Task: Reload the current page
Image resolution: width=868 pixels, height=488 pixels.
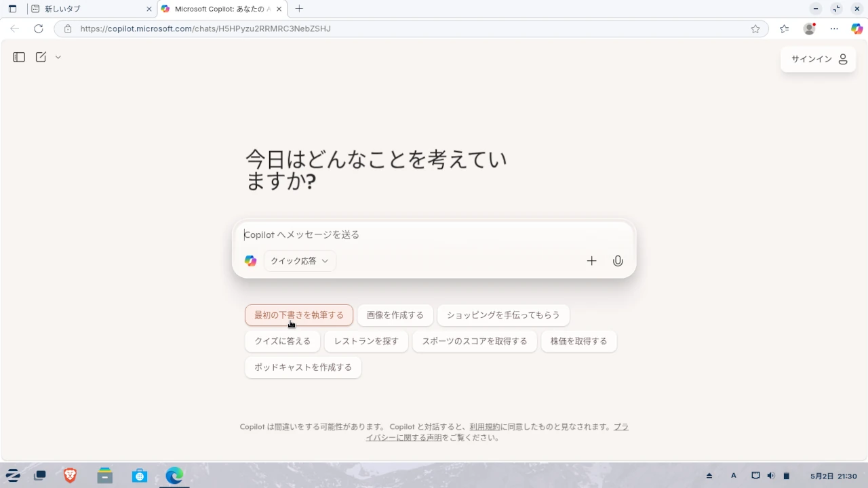Action: tap(39, 28)
